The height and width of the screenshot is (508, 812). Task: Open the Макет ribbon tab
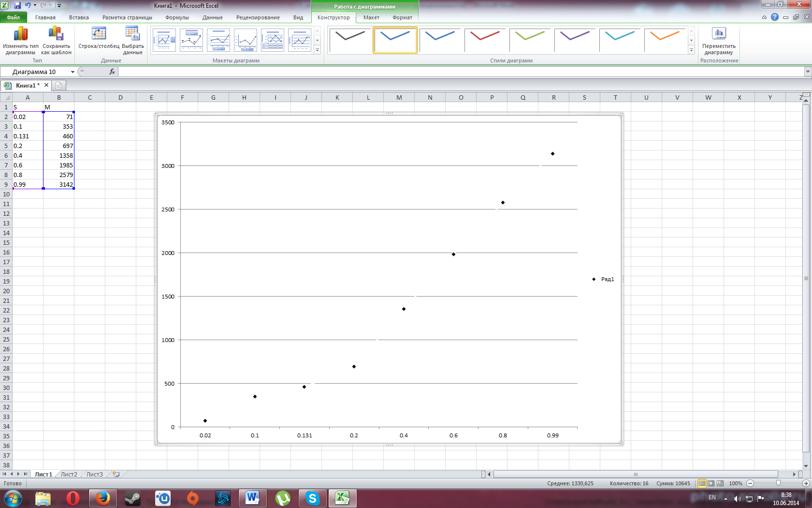tap(371, 17)
